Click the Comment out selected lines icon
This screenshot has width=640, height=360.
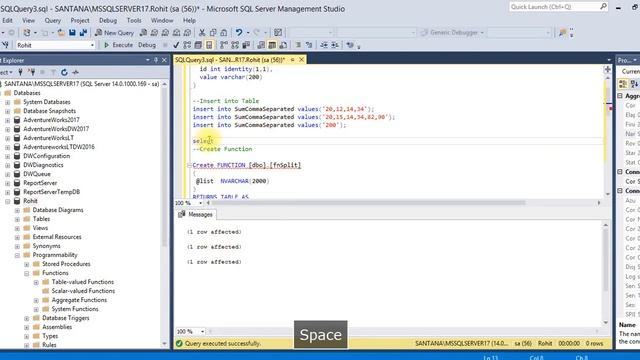tap(298, 45)
